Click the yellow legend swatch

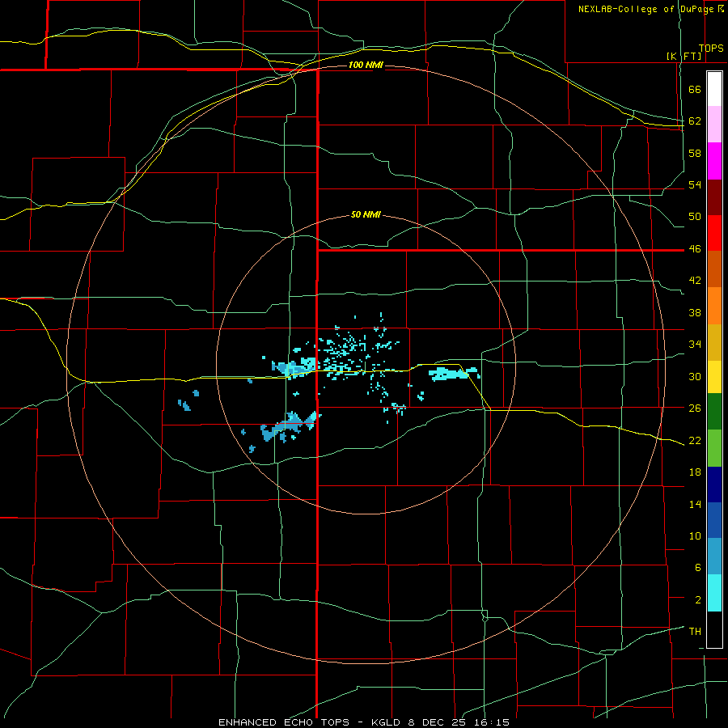(x=714, y=377)
